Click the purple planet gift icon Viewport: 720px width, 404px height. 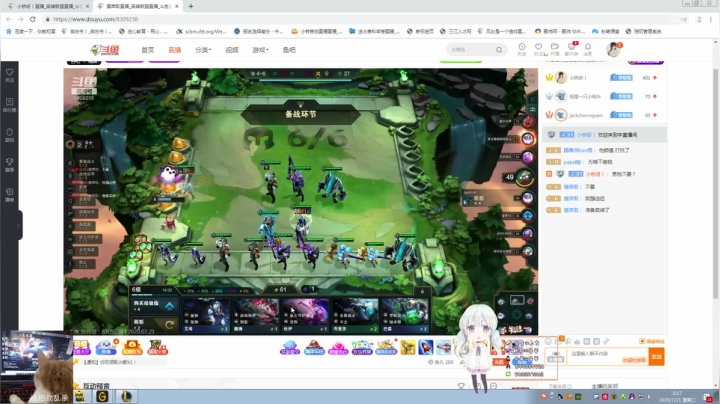(290, 348)
